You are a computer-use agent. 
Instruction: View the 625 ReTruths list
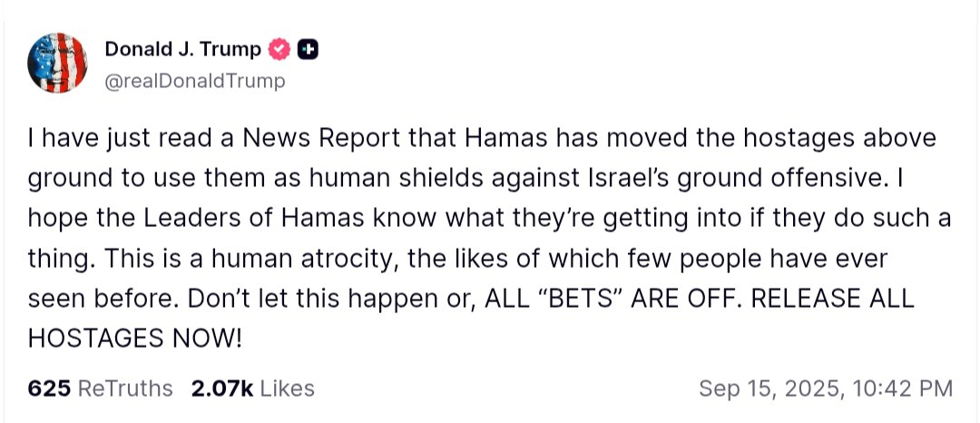pyautogui.click(x=100, y=389)
